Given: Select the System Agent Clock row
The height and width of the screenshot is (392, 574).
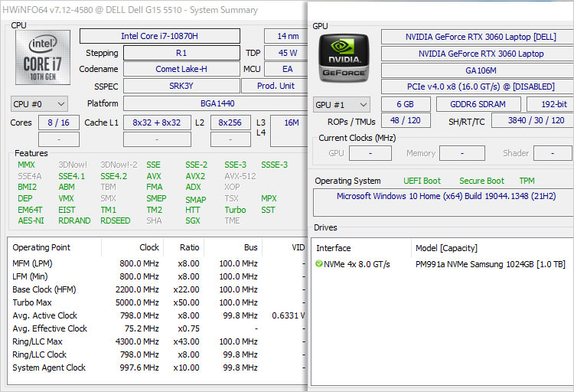Looking at the screenshot, I should coord(158,367).
